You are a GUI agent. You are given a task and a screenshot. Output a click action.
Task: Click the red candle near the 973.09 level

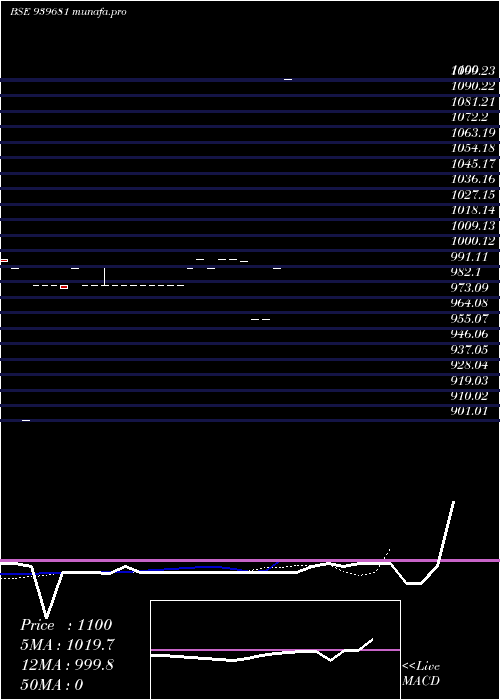click(x=64, y=287)
